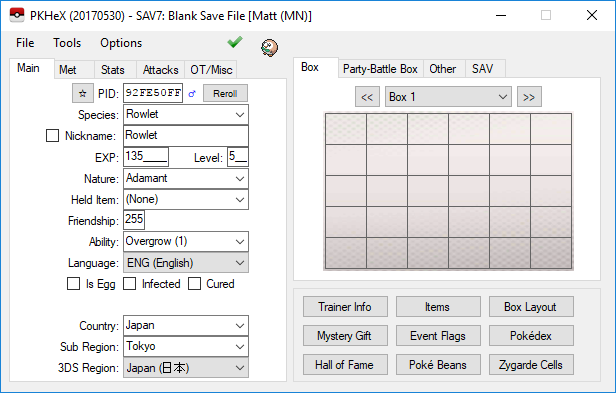616x393 pixels.
Task: Switch to the Party-Battle Box tab
Action: (380, 69)
